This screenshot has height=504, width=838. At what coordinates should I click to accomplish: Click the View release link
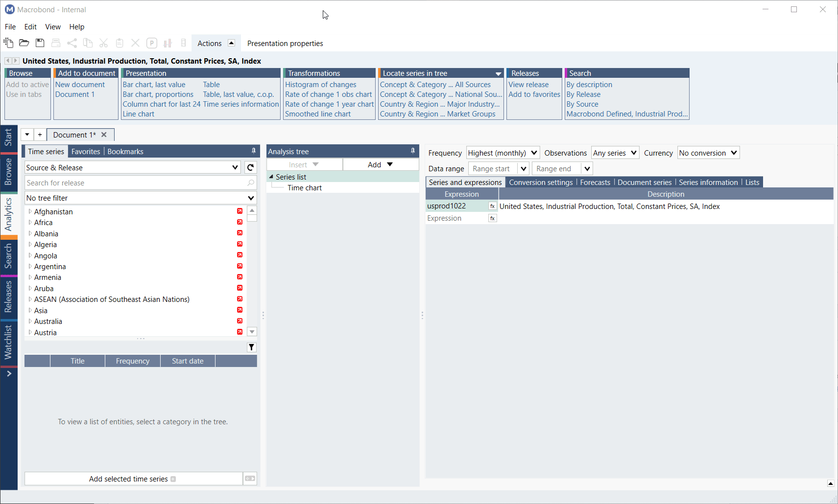(528, 84)
